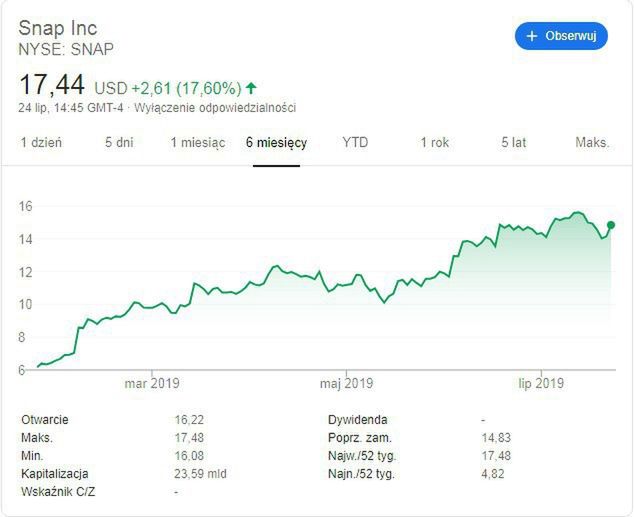Screen dimensions: 634x517
Task: Open the Maks. range tab
Action: coord(592,143)
